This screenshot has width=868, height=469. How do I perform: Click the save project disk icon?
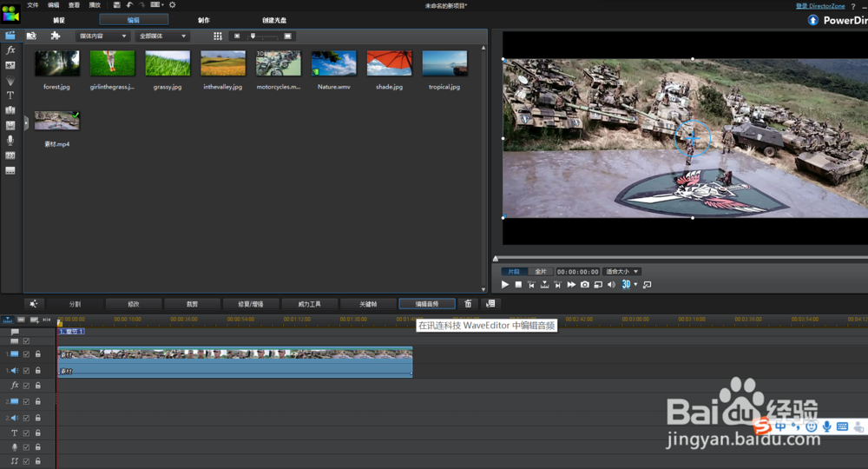[x=117, y=5]
